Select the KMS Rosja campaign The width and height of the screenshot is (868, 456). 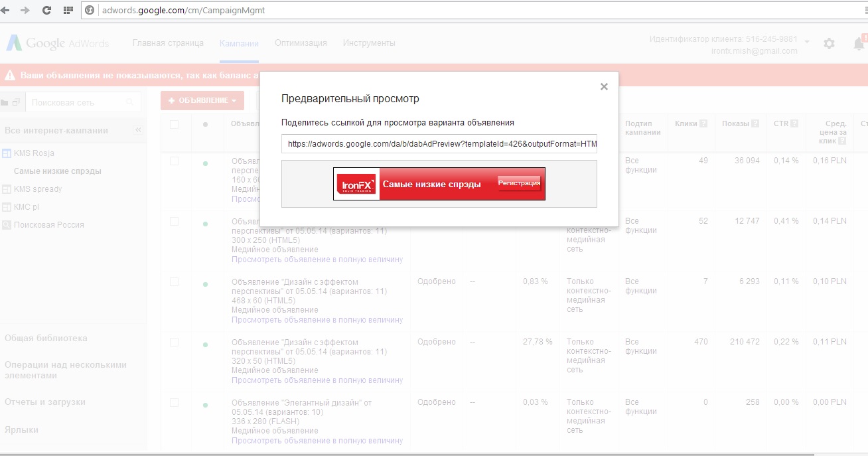(34, 153)
